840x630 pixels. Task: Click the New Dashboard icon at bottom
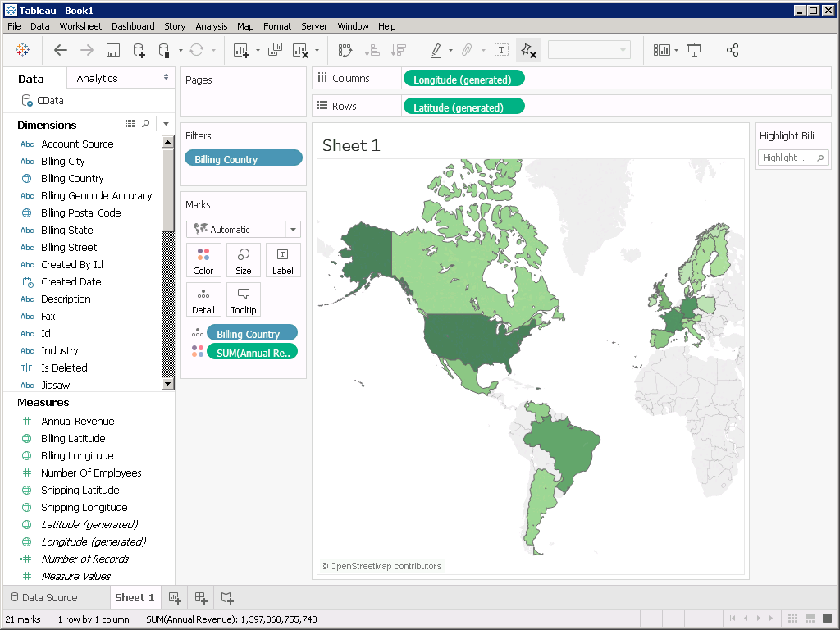(201, 597)
